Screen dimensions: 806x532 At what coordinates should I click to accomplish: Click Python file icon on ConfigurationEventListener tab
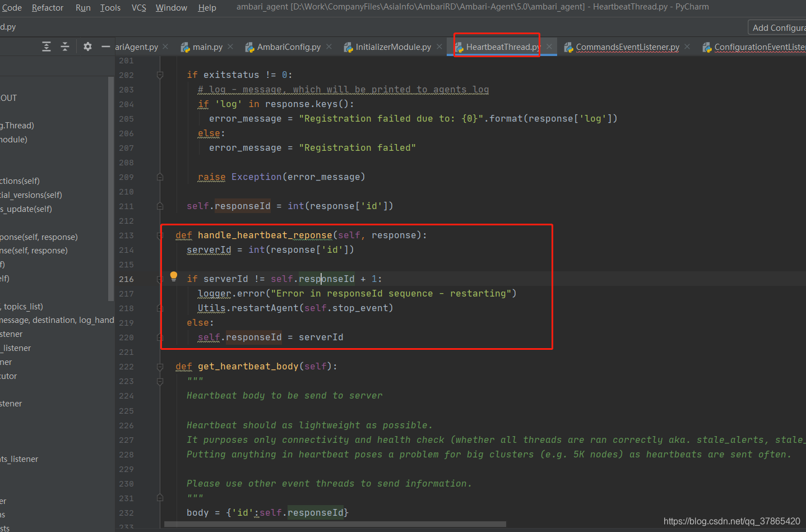[707, 47]
